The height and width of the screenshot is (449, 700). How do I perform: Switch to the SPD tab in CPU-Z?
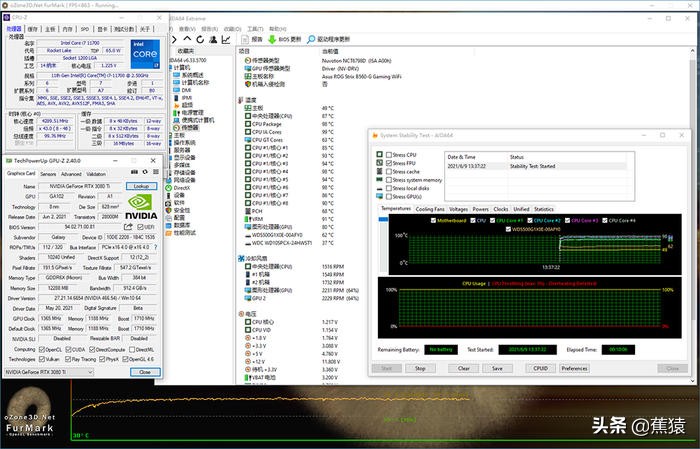point(85,29)
